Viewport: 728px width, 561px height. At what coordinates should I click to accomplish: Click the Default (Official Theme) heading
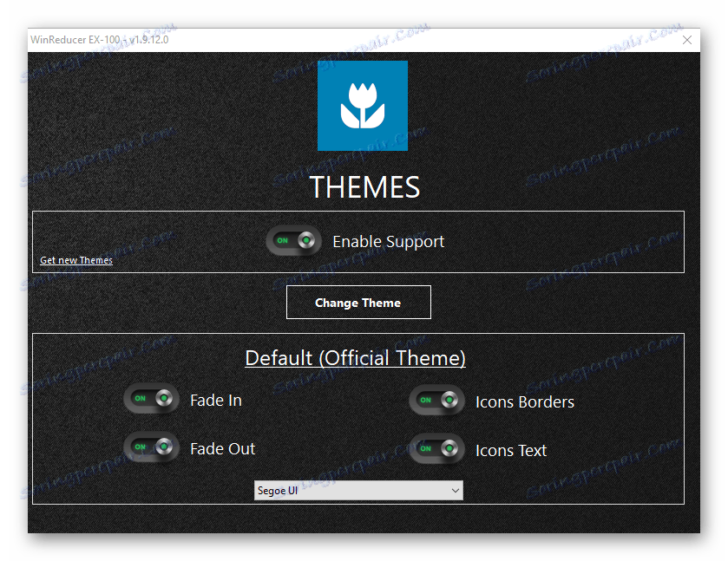point(355,358)
